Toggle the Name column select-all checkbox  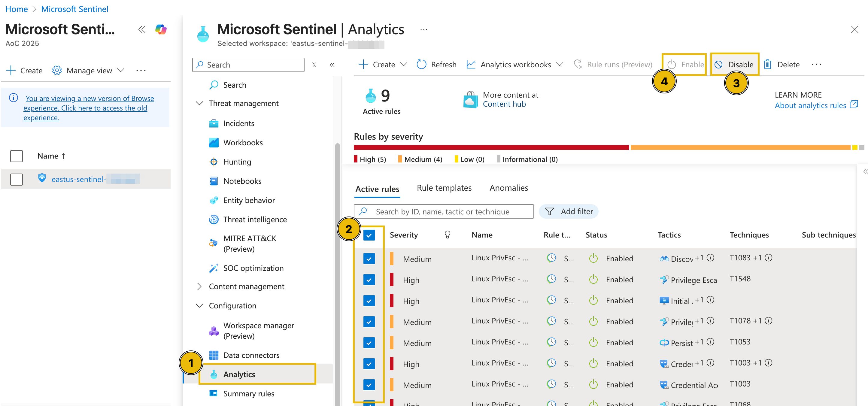[x=17, y=156]
